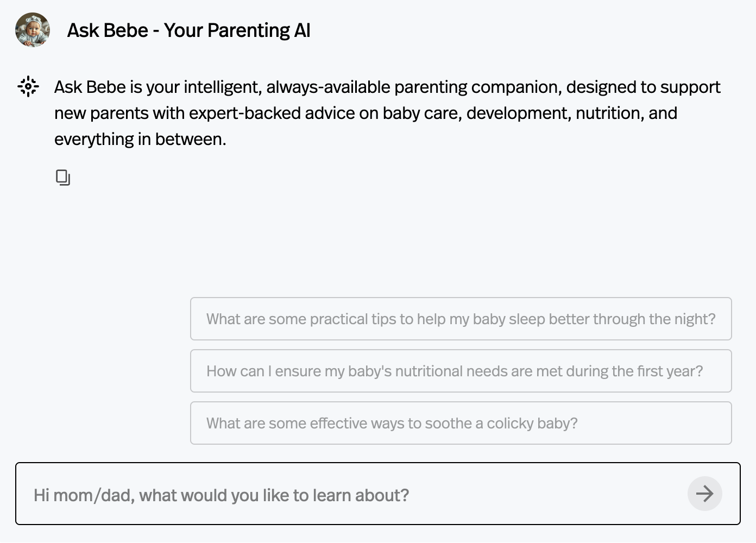Focus the 'Hi mom/dad' message input

pos(348,495)
